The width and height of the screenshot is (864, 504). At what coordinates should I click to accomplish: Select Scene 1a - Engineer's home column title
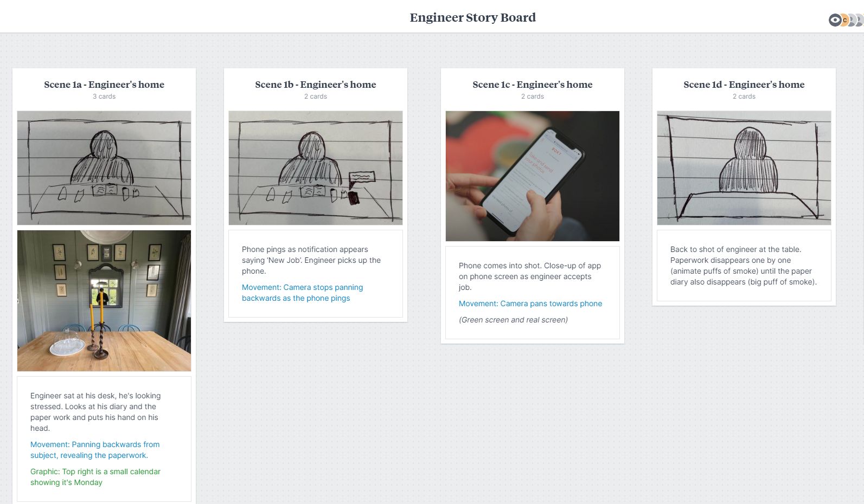pos(104,85)
